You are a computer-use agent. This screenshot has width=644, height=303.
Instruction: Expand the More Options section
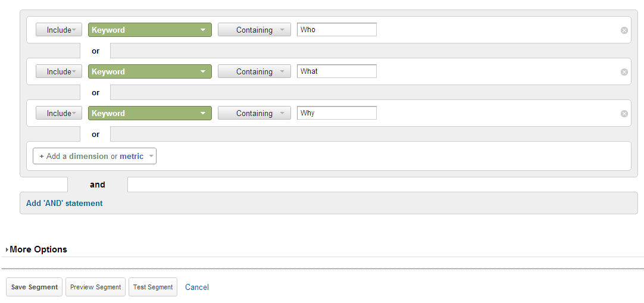tap(37, 249)
